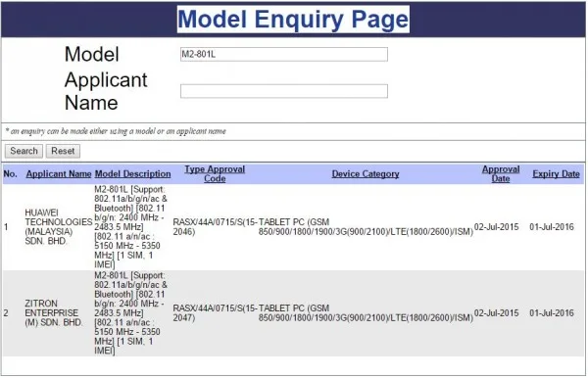
Task: Click the Applicant Name field label
Action: coord(106,91)
